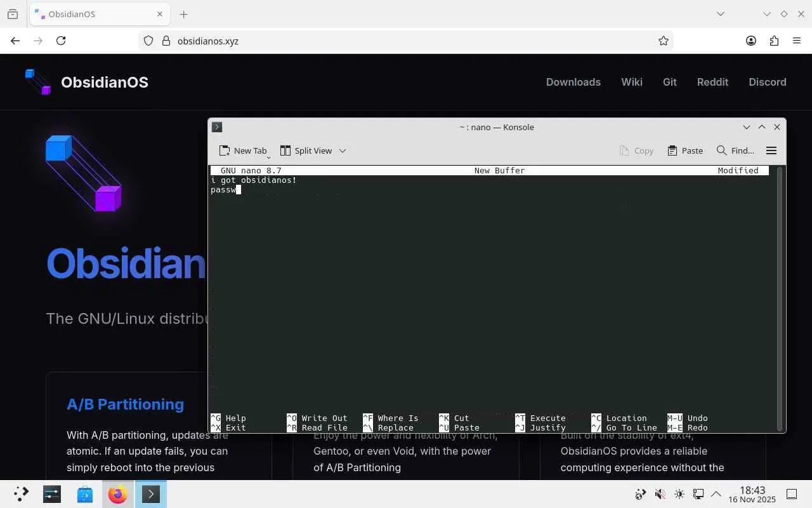Focus the address bar showing obsidianos.xyz
Viewport: 812px width, 508px height.
pos(406,41)
